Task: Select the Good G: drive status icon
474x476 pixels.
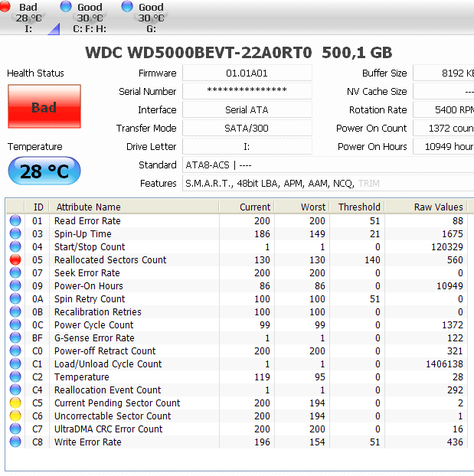Action: pos(127,6)
